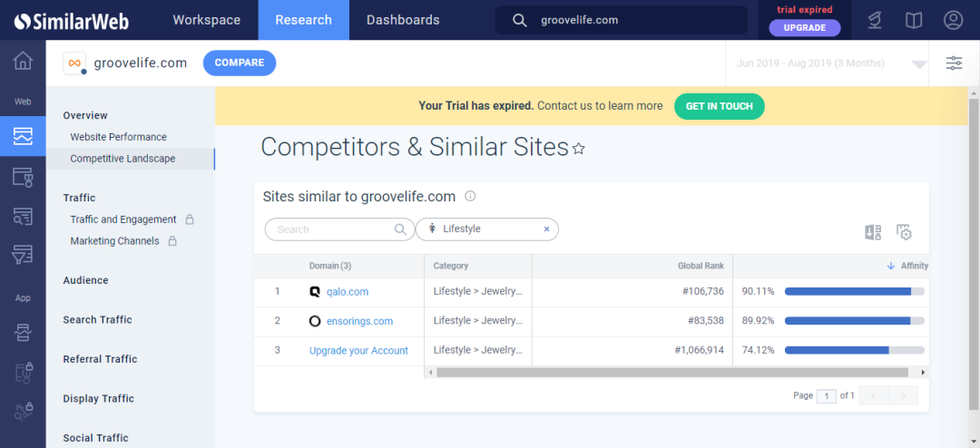Open the ensorings.com link

click(x=359, y=321)
